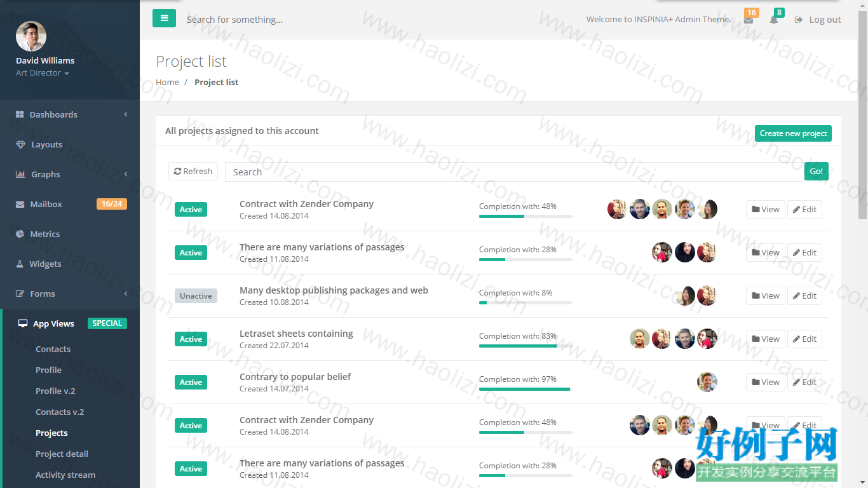The height and width of the screenshot is (488, 868).
Task: Open the Art Director dropdown
Action: [43, 73]
